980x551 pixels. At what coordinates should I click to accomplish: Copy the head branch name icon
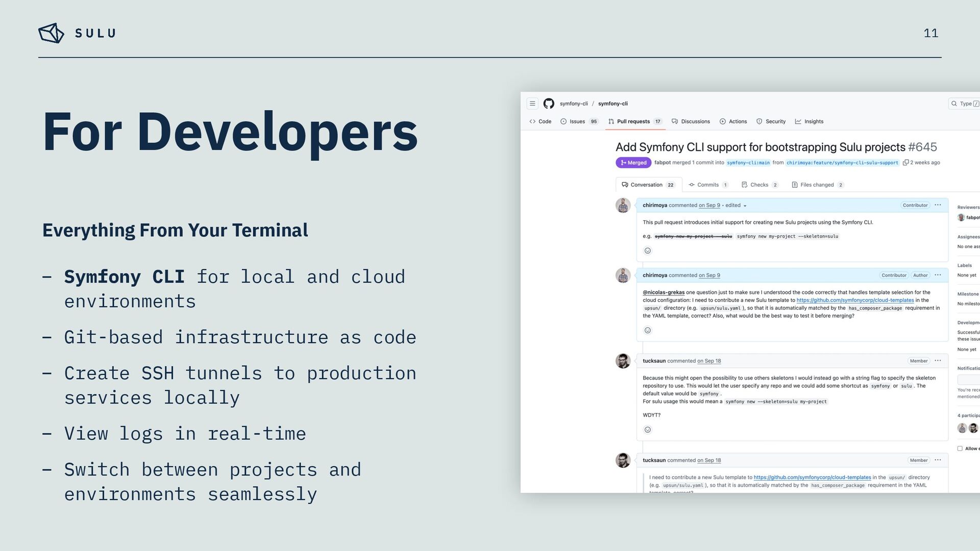point(905,163)
